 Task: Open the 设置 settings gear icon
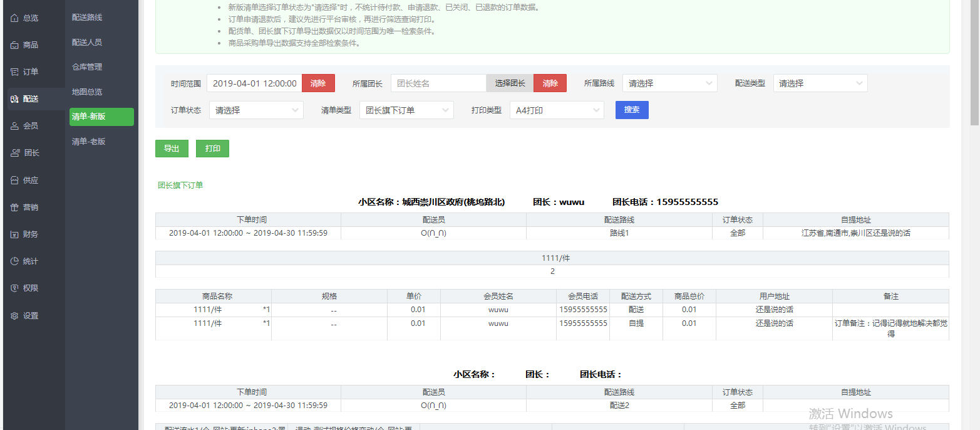tap(14, 316)
